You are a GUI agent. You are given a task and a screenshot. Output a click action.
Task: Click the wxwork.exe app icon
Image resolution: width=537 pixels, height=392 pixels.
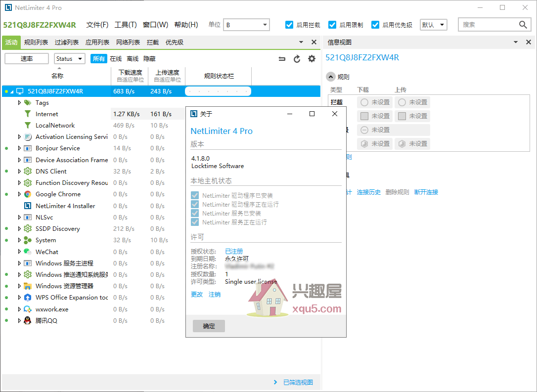click(28, 309)
